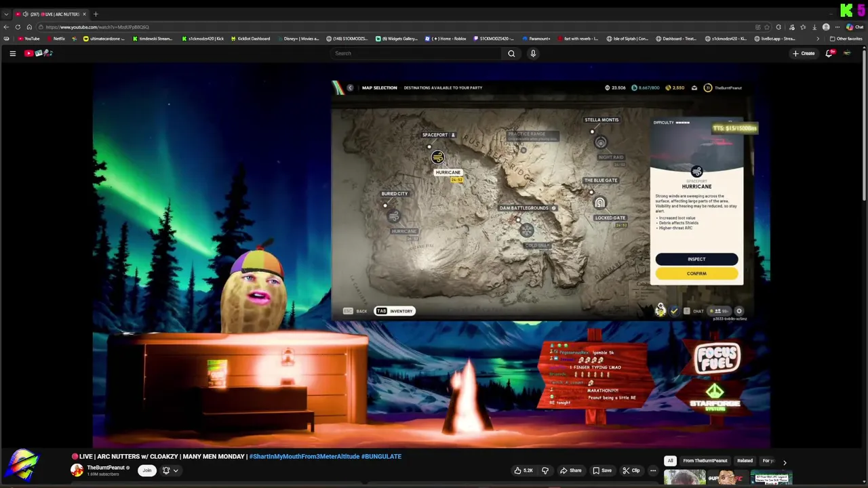Activate voice search microphone
868x488 pixels.
point(533,54)
